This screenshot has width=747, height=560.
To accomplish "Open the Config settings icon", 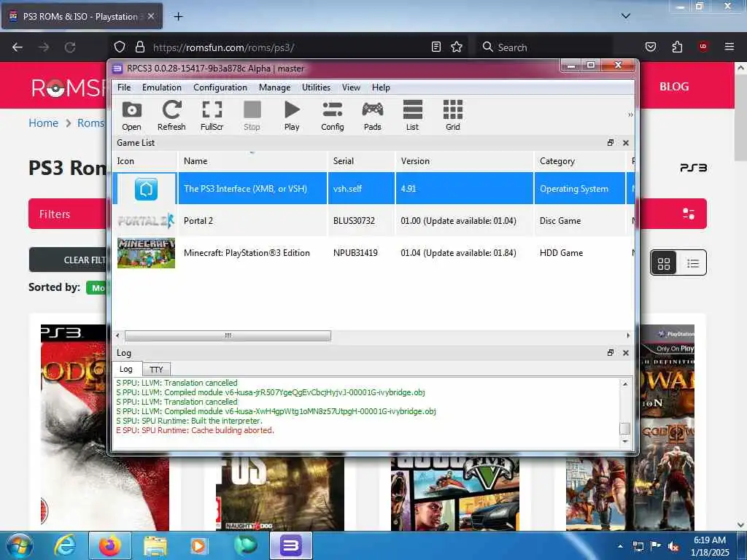I will point(332,115).
